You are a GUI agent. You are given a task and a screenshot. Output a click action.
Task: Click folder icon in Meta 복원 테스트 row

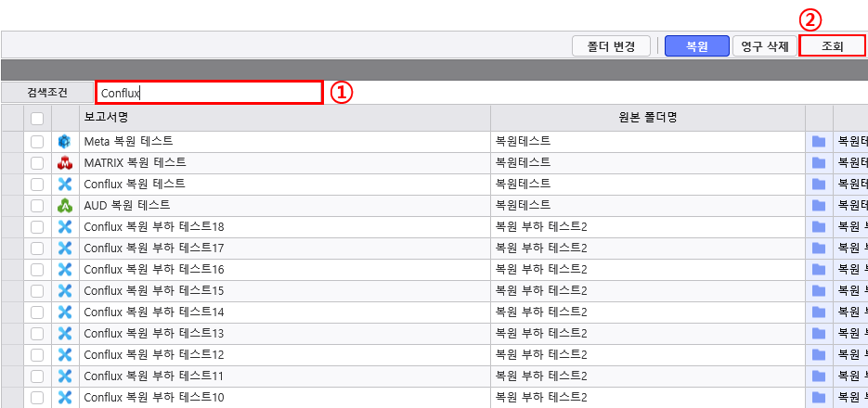(819, 142)
